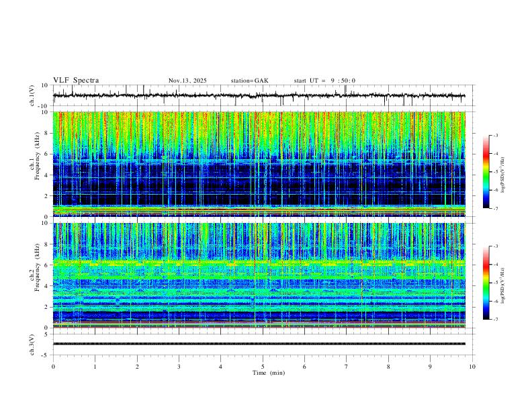Click the -7 label on ch.2 color bar
This screenshot has height=411, width=532.
(x=495, y=320)
